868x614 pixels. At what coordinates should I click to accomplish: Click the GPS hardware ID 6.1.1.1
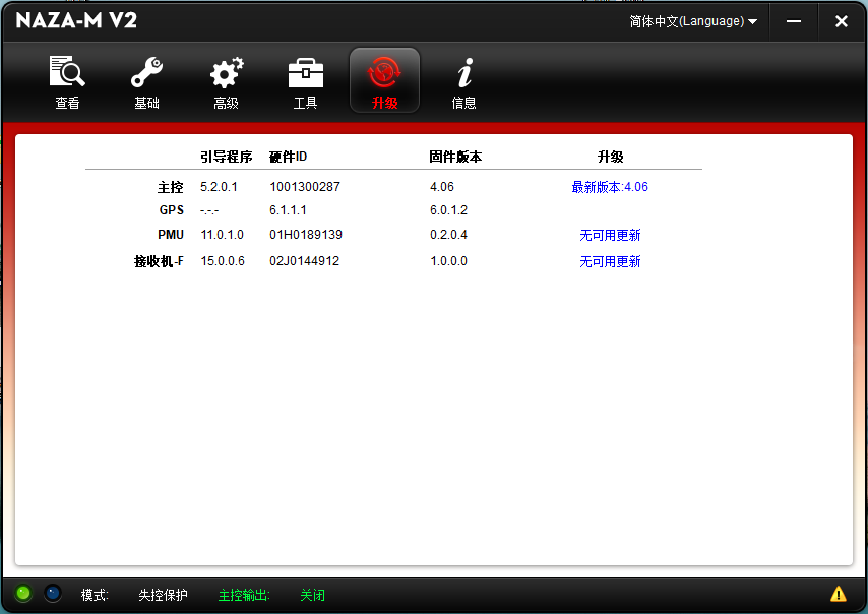[288, 210]
